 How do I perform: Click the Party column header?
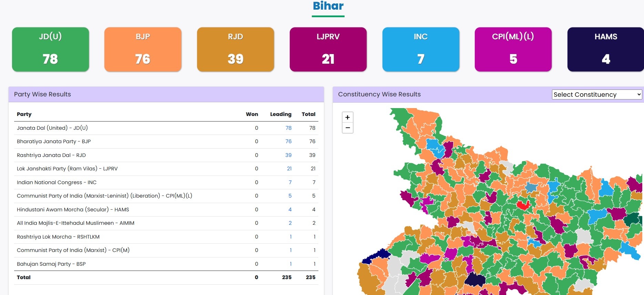tap(24, 114)
